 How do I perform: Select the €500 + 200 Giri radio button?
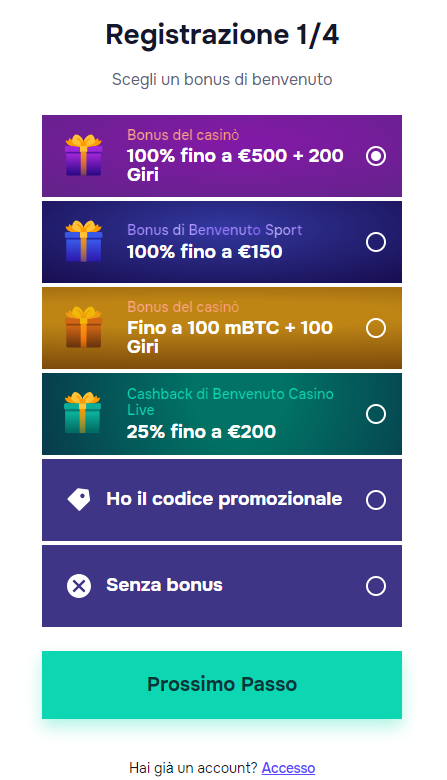pos(376,156)
